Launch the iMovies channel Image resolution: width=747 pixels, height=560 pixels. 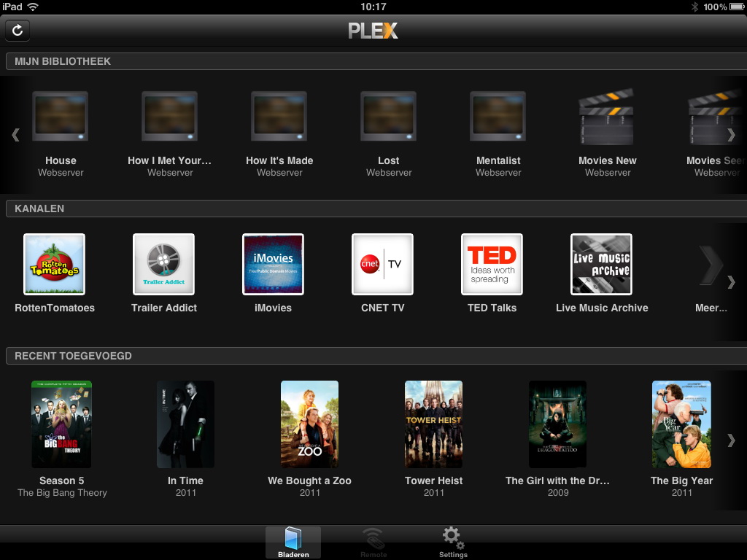pos(273,264)
